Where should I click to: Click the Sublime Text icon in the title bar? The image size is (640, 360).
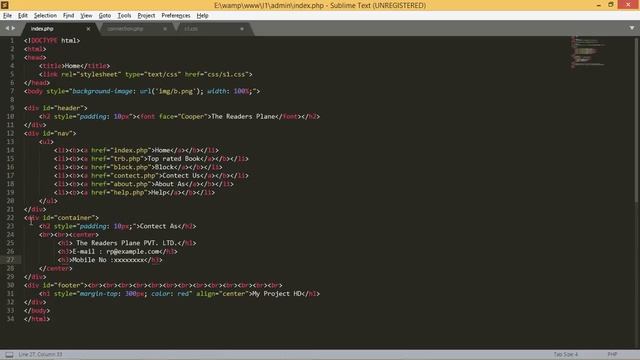pos(4,5)
